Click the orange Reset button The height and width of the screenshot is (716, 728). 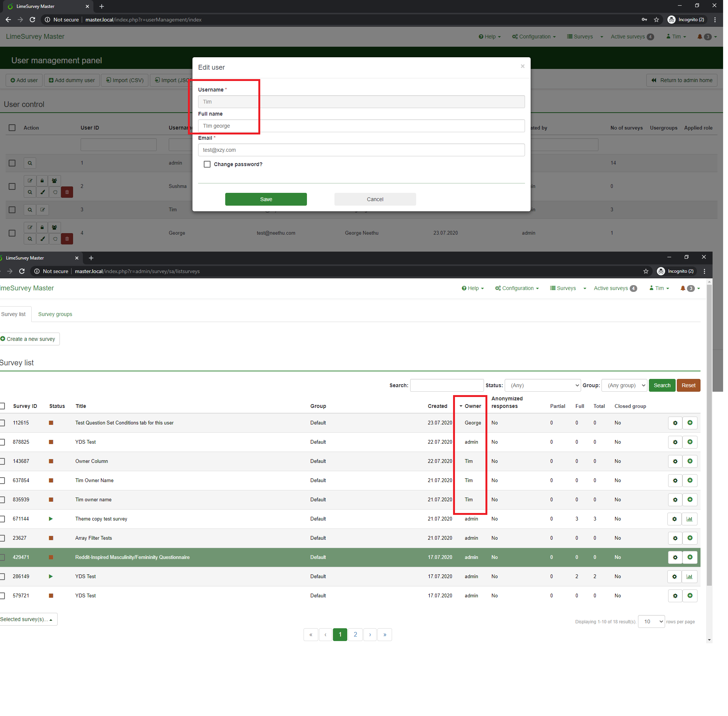click(688, 385)
